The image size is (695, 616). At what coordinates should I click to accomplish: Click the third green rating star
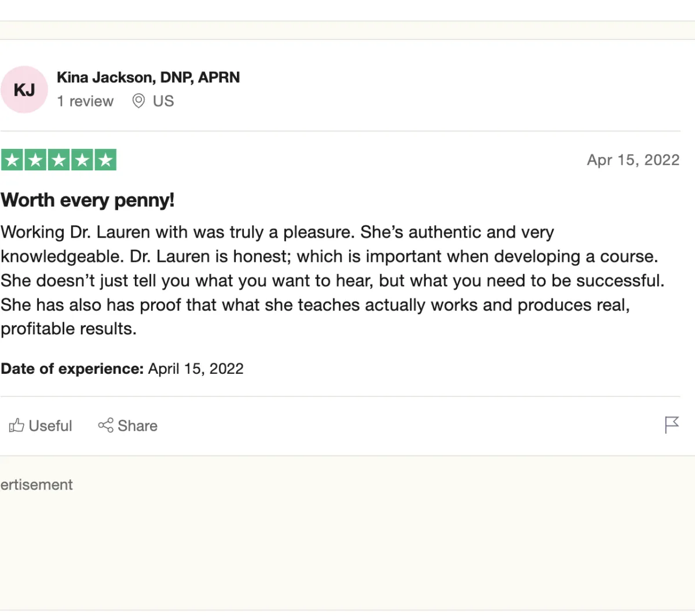click(58, 159)
